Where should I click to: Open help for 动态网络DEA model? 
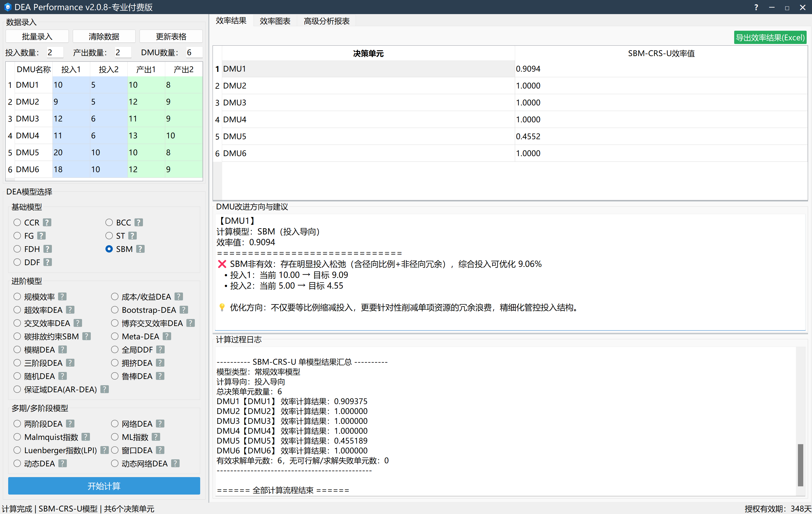click(175, 464)
